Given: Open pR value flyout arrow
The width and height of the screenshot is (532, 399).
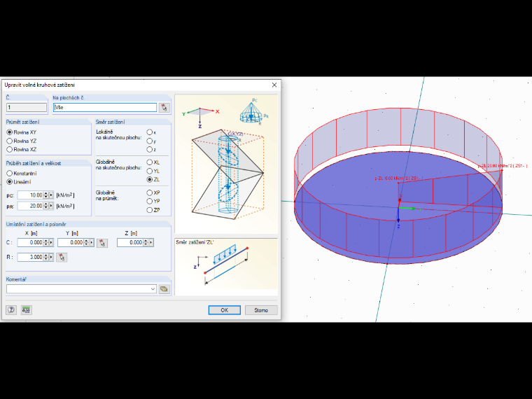Looking at the screenshot, I should (51, 206).
